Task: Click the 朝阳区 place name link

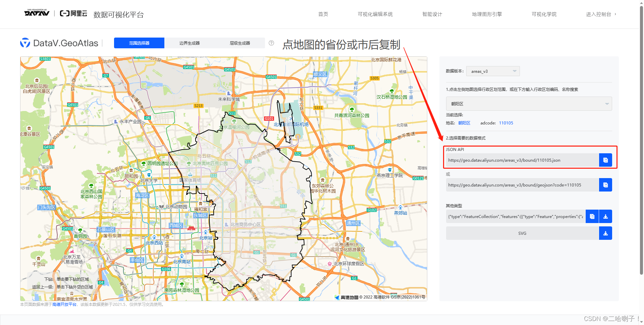Action: click(464, 123)
